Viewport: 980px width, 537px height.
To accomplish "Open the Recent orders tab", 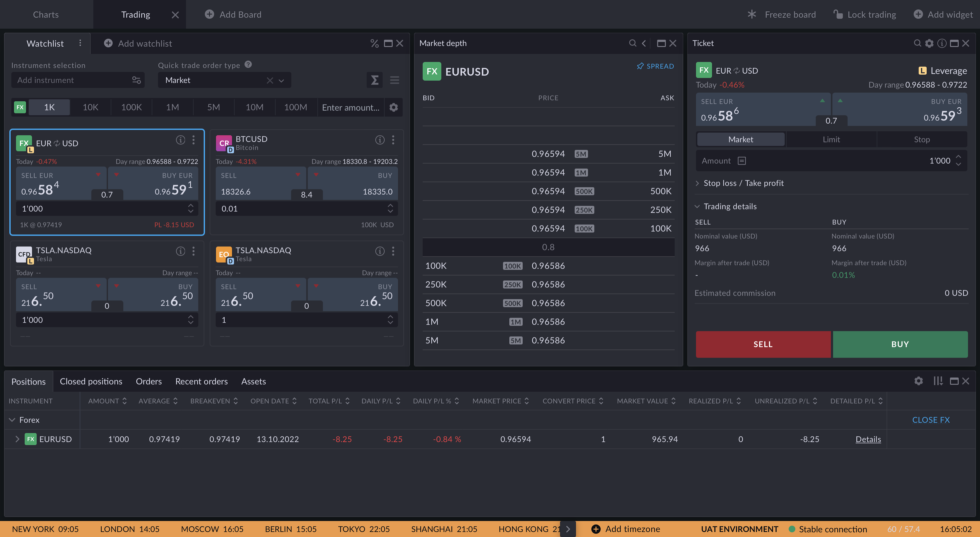I will pyautogui.click(x=201, y=381).
